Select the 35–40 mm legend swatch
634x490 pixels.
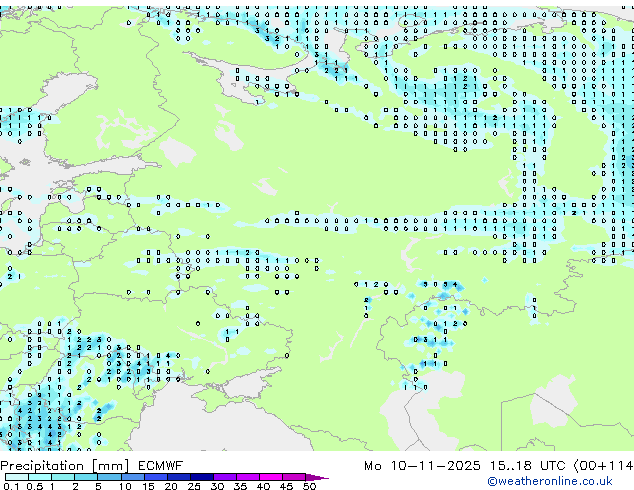(x=248, y=477)
